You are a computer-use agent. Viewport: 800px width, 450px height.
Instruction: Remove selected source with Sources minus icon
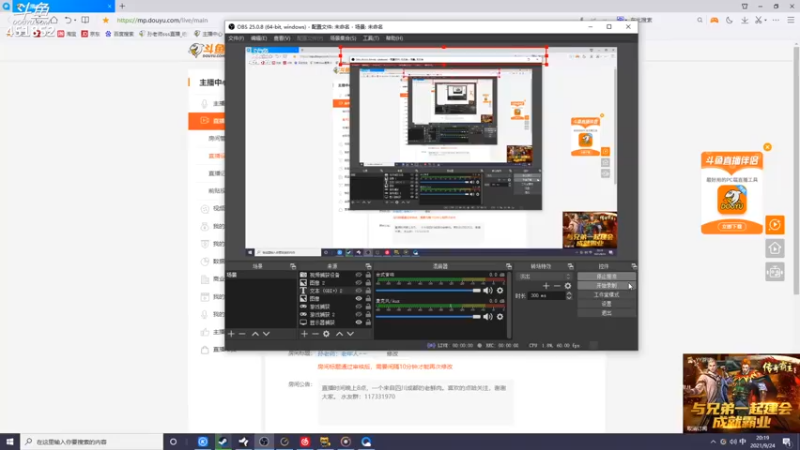315,334
